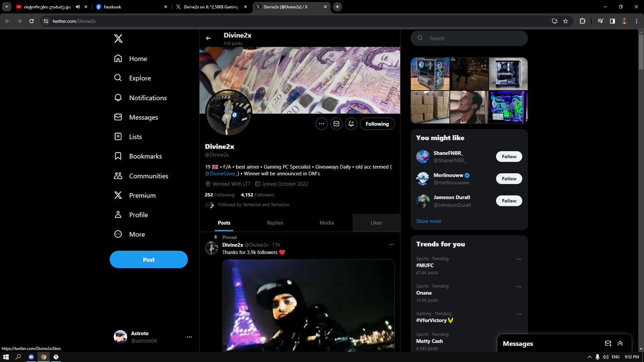Open Notifications in the sidebar
The height and width of the screenshot is (362, 644).
point(140,98)
